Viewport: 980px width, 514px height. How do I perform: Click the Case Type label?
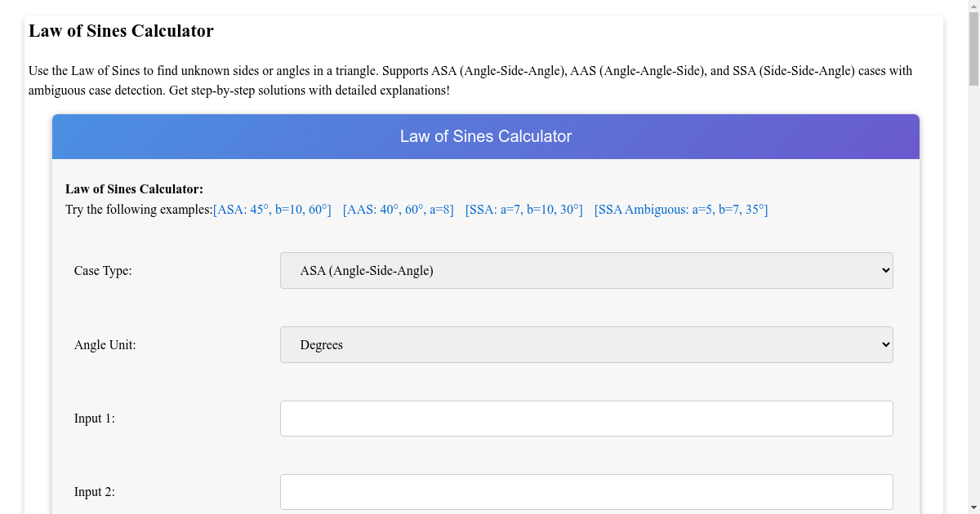[x=103, y=270]
